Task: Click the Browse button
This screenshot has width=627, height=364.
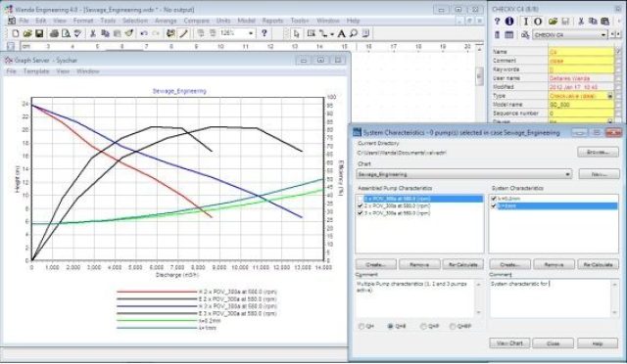Action: 599,153
